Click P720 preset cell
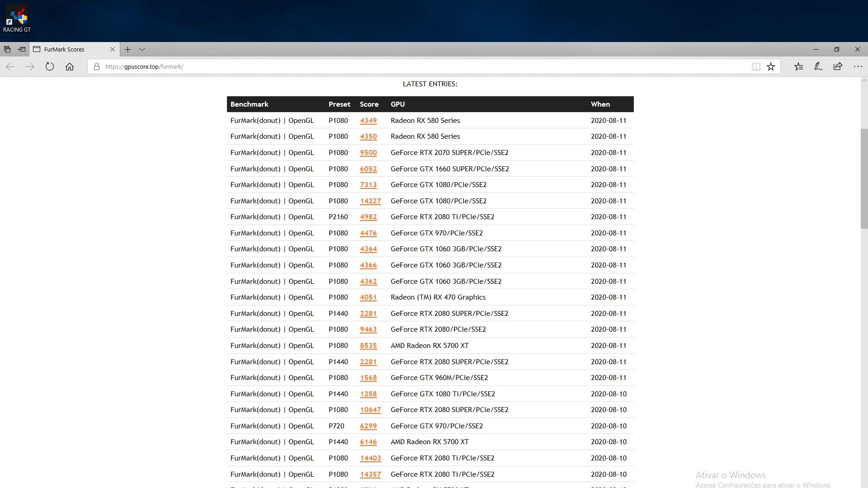 [x=336, y=426]
